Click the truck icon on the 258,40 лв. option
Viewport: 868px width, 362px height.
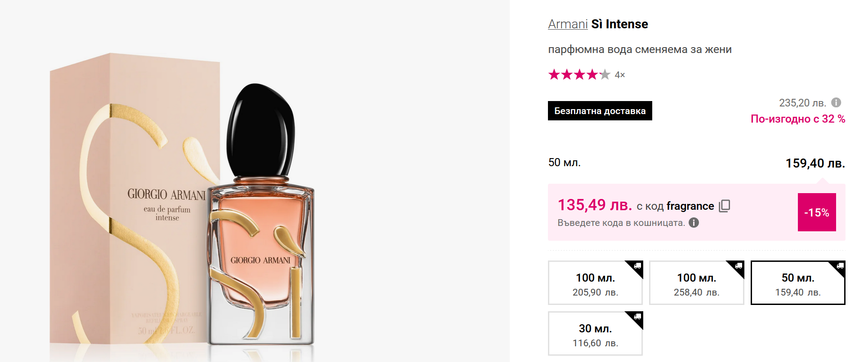pos(739,266)
